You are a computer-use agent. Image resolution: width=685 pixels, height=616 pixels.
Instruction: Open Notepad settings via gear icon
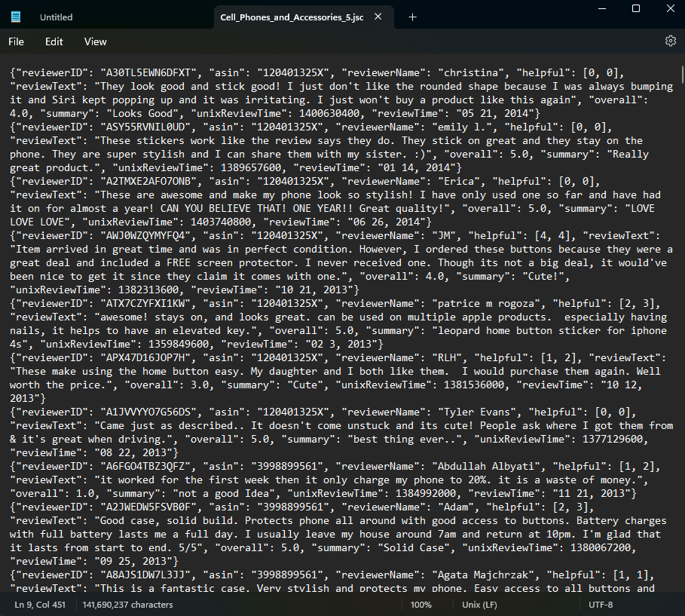coord(671,41)
